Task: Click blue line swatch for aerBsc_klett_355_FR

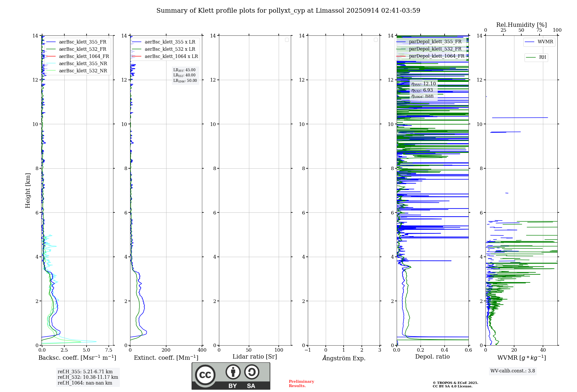Action: 51,42
